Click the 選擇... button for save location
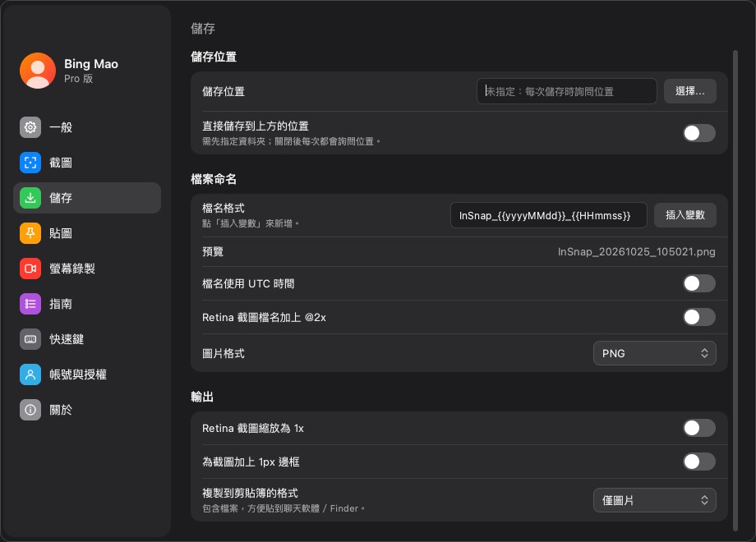 [x=690, y=91]
